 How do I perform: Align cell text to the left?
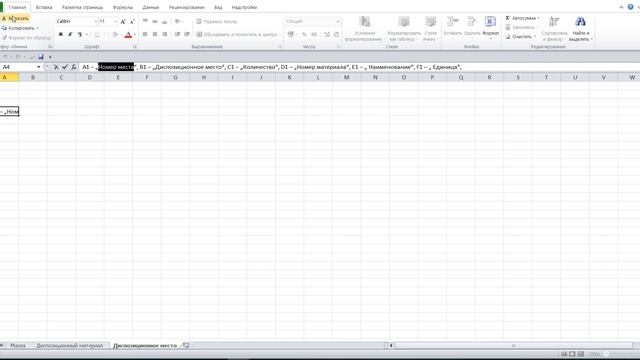[145, 34]
